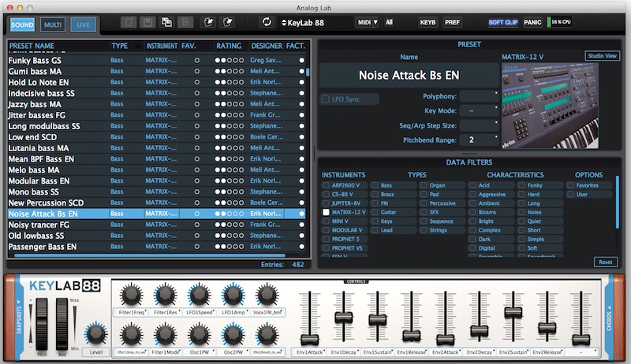The width and height of the screenshot is (631, 364).
Task: Open the Env1Attack fader assignment dropdown
Action: (x=309, y=352)
